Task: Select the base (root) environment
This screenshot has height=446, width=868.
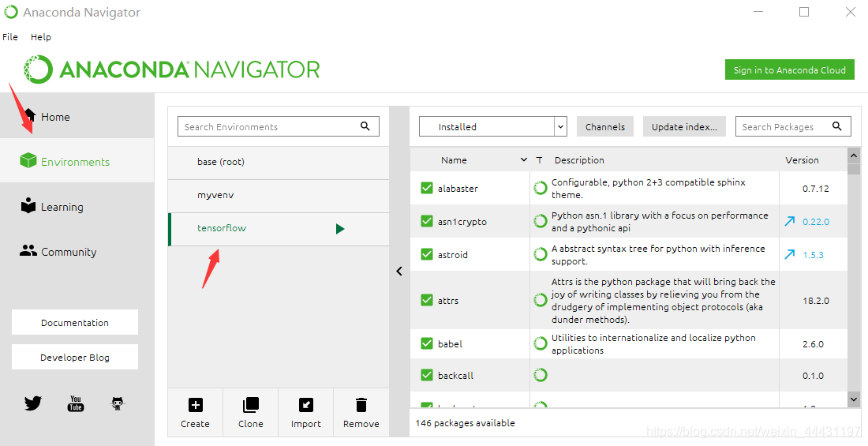Action: [279, 162]
